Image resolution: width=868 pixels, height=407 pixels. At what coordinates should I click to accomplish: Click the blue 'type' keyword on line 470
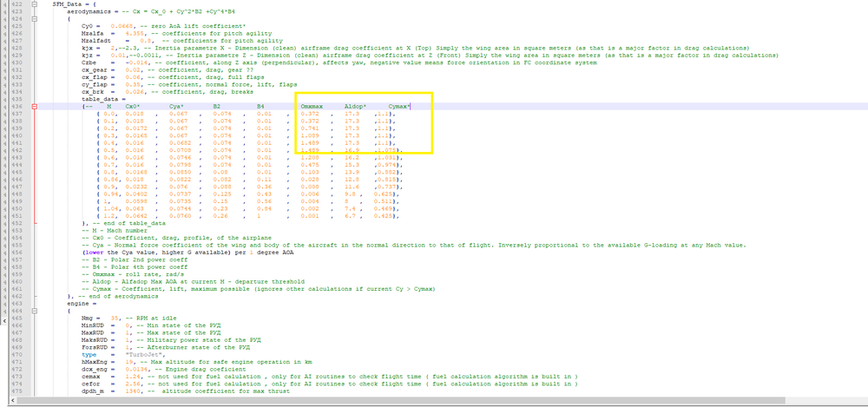[88, 355]
